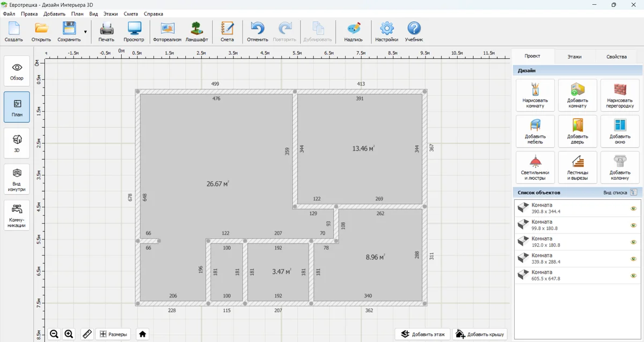The height and width of the screenshot is (342, 644).
Task: Open the Смета estimate icon
Action: 227,32
